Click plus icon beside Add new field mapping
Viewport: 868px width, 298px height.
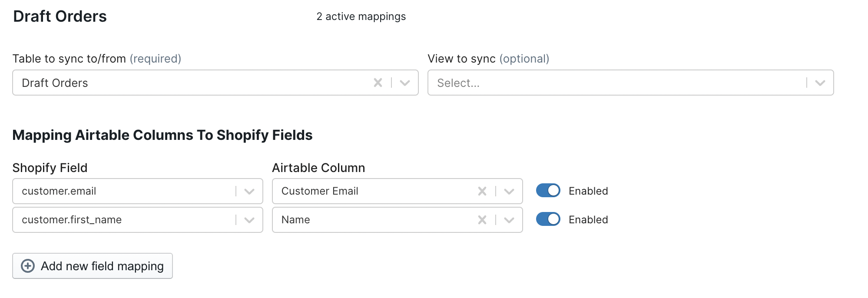click(x=28, y=266)
